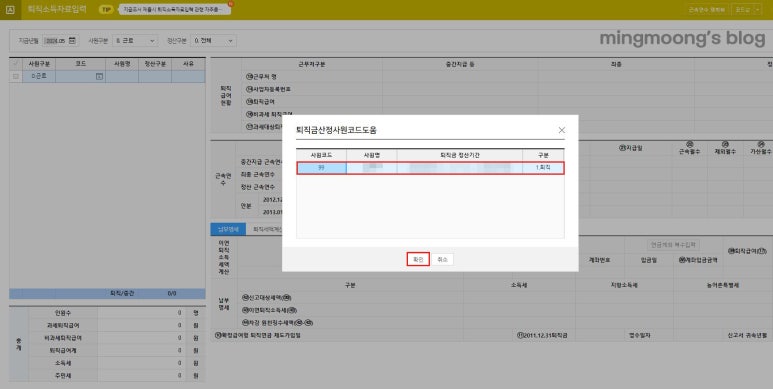Click the 근속연수 button in top bar
Screen dimensions: 773x389
[707, 9]
